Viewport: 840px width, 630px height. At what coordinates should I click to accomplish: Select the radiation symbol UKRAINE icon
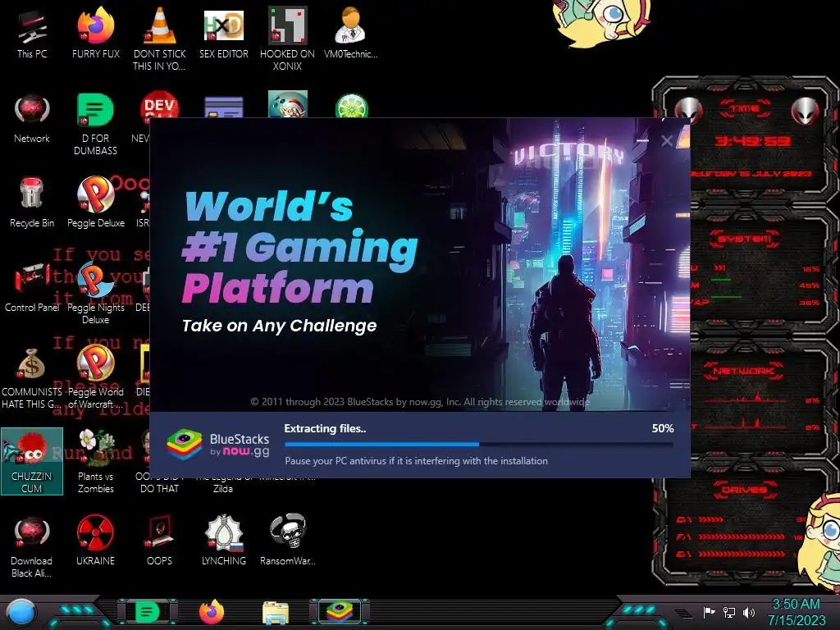(95, 541)
